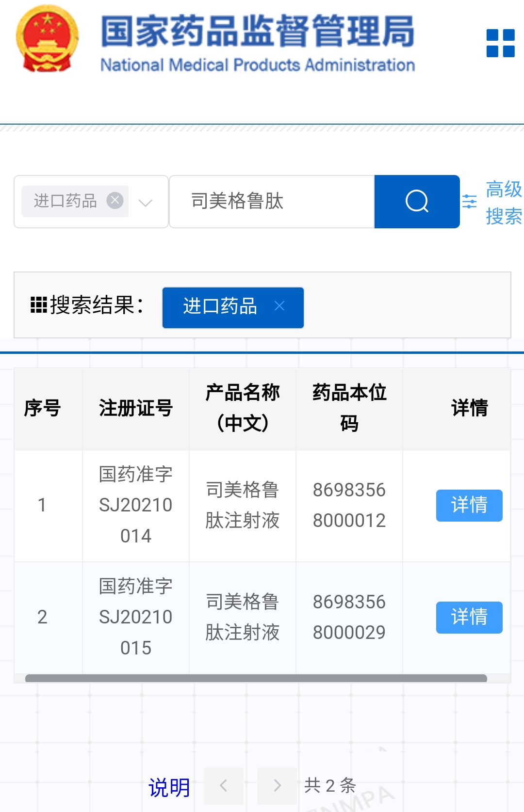Remove the 进口药品 tag in category selector

click(x=115, y=200)
